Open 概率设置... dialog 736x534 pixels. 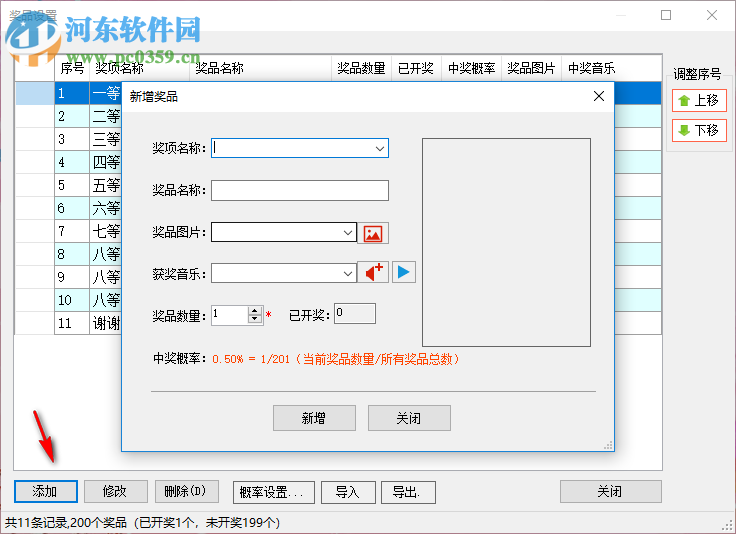274,492
